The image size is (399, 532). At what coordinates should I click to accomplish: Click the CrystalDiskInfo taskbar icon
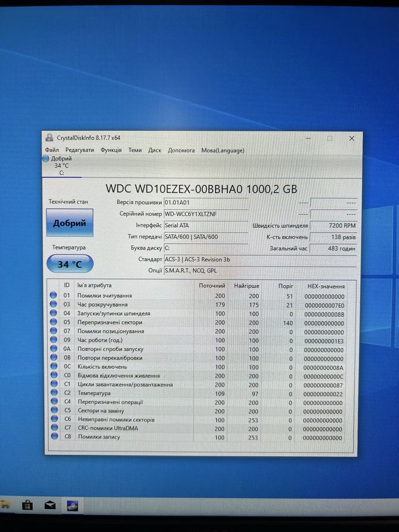click(x=72, y=505)
